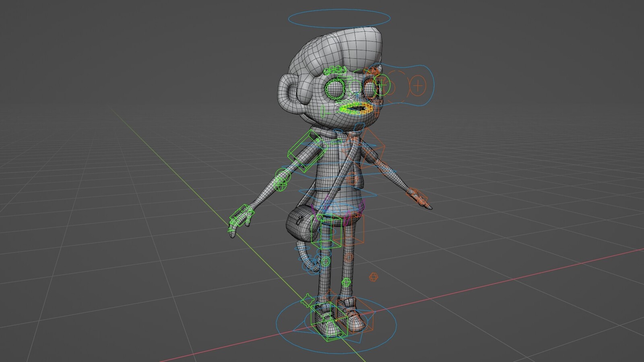
Task: Select the green ring control at the knee
Action: (x=325, y=261)
